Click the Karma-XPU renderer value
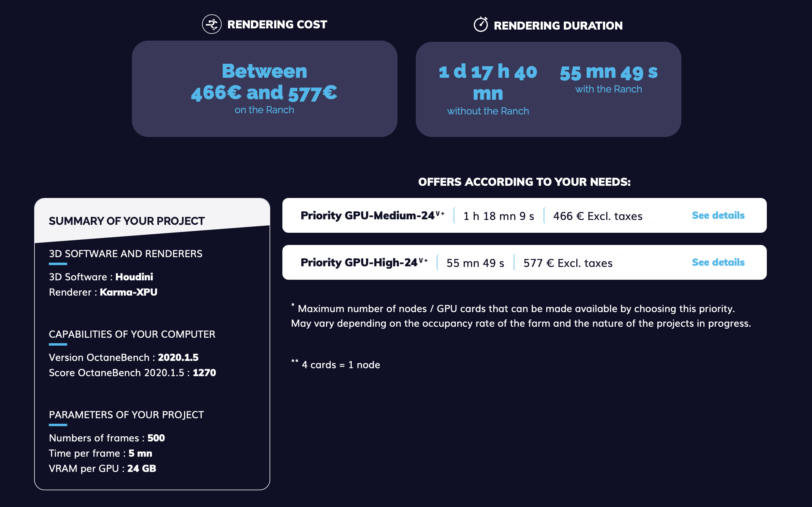This screenshot has width=812, height=507. pyautogui.click(x=129, y=292)
